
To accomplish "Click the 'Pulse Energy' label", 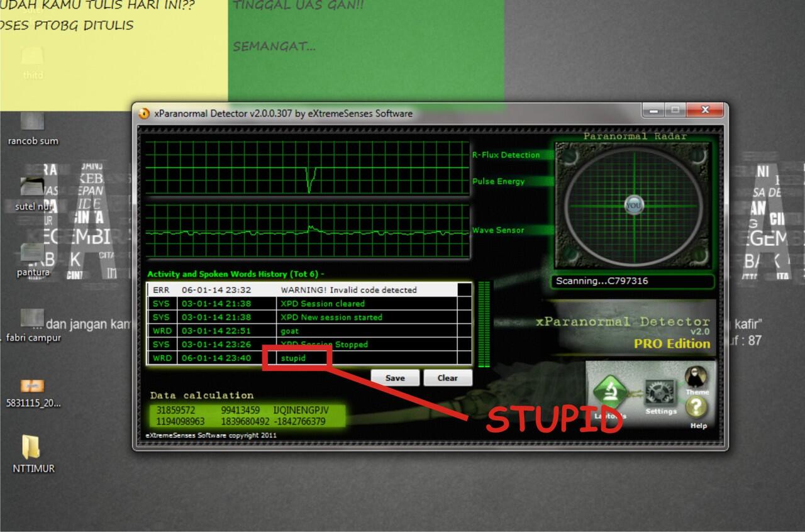I will coord(498,181).
